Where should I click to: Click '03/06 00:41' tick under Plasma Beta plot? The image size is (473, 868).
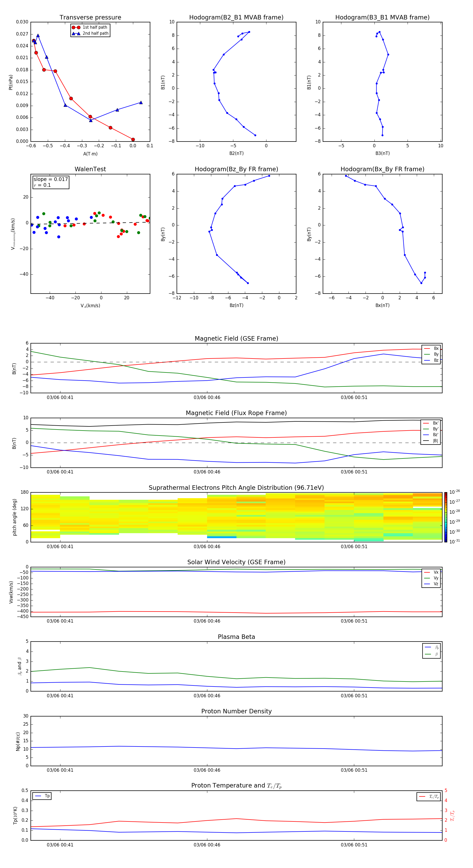click(x=60, y=695)
